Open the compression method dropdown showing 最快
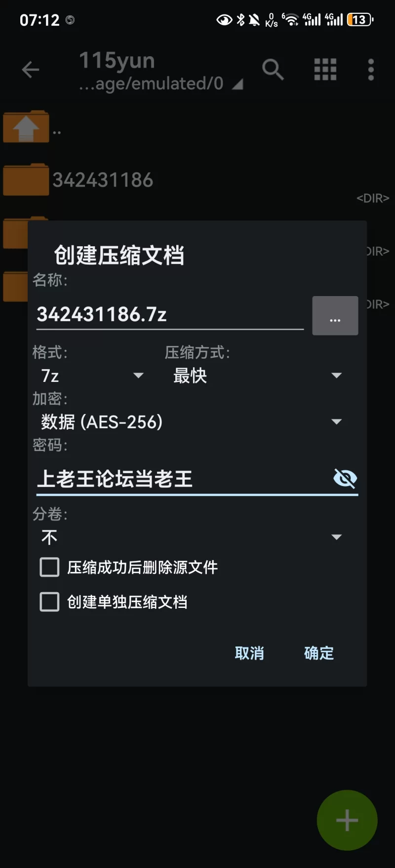 pos(257,376)
